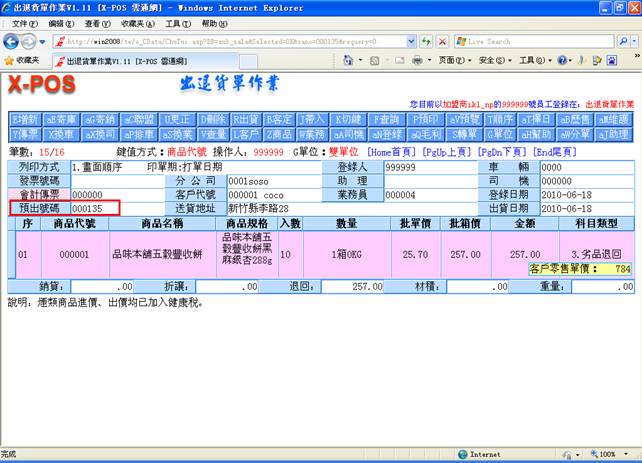
Task: Click the Live Search input box
Action: tap(530, 41)
